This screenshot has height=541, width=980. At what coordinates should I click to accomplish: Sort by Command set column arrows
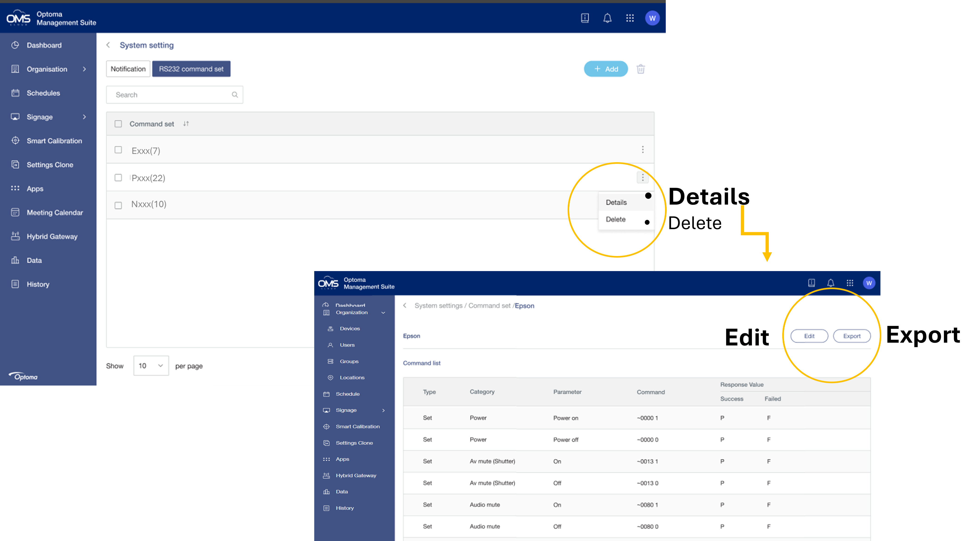186,124
